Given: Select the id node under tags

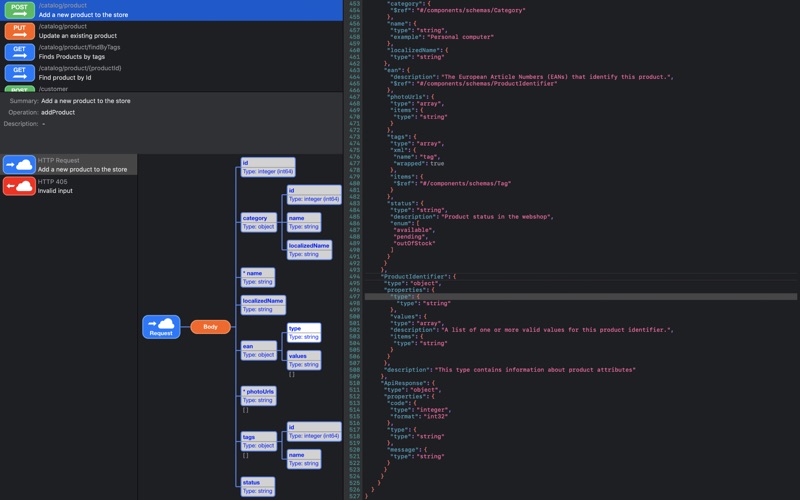Looking at the screenshot, I should [x=314, y=432].
